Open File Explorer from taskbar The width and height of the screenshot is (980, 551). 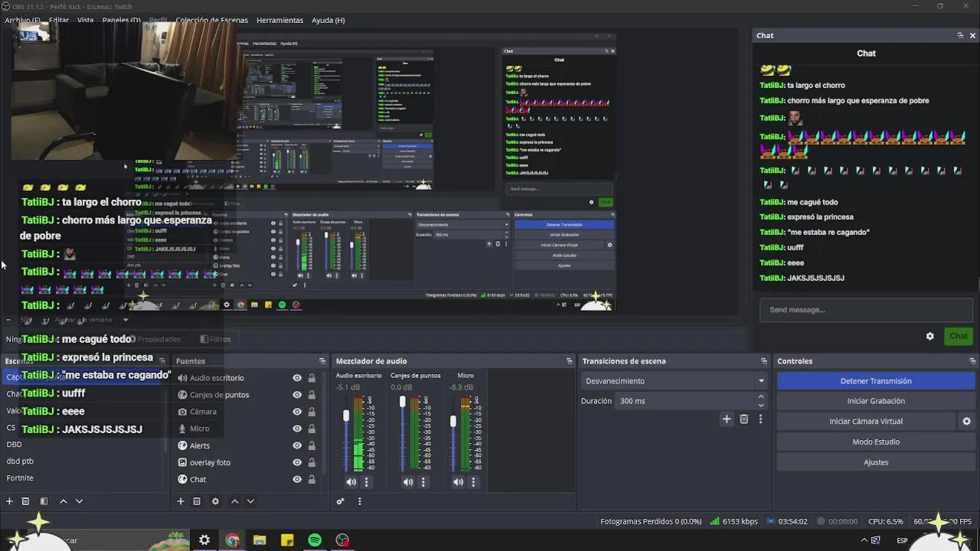[x=260, y=540]
